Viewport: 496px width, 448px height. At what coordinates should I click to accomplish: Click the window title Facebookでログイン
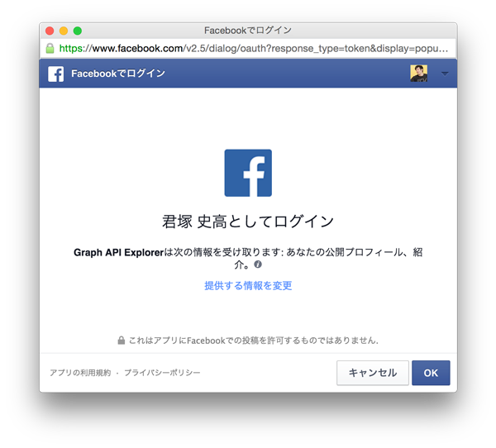coord(248,31)
